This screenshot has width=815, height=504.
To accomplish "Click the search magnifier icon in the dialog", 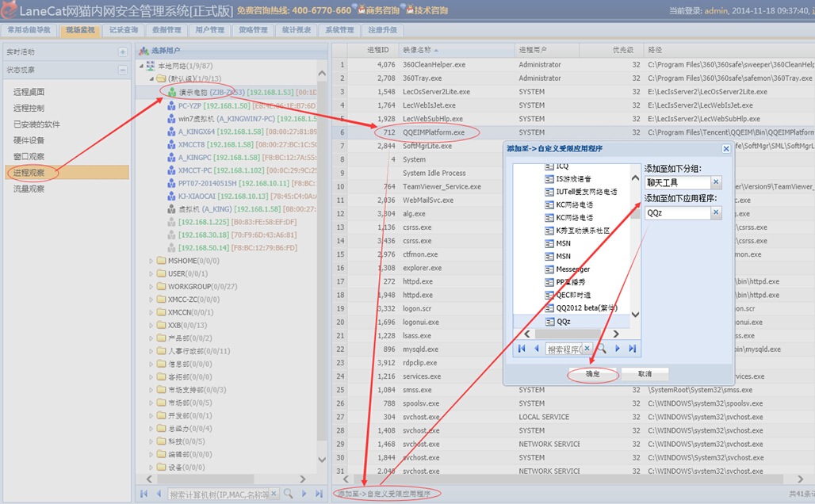I will pos(603,349).
